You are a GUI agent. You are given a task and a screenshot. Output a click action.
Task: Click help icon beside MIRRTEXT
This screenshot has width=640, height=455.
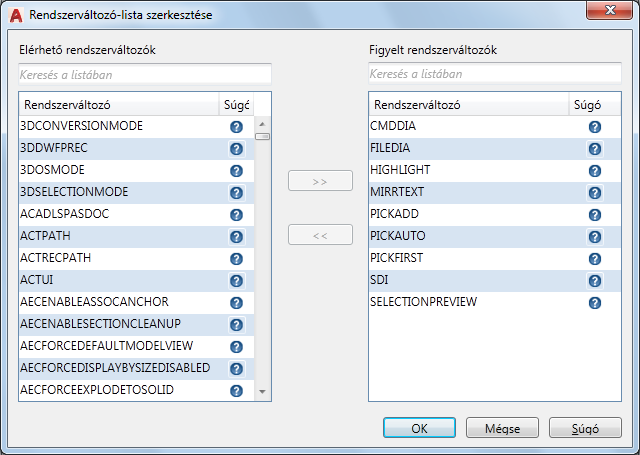click(594, 193)
